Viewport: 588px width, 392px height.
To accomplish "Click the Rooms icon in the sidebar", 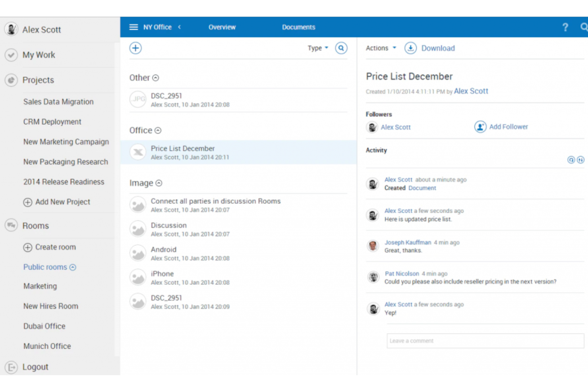I will 12,226.
